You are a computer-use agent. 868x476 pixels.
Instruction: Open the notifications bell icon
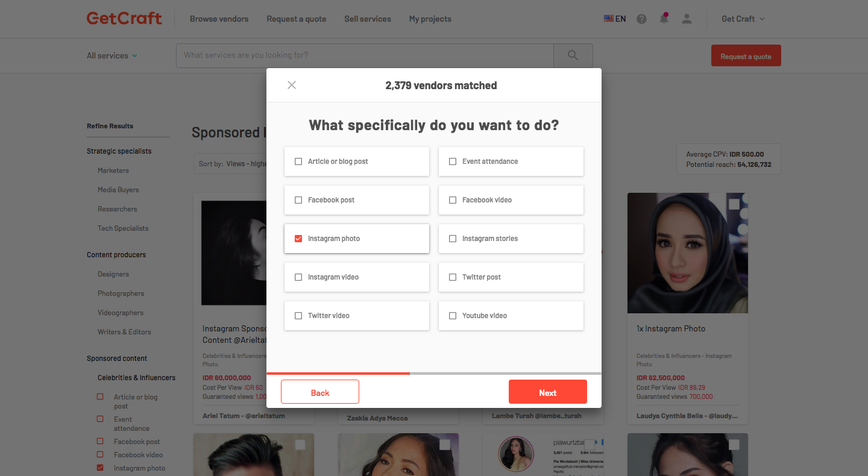click(664, 18)
